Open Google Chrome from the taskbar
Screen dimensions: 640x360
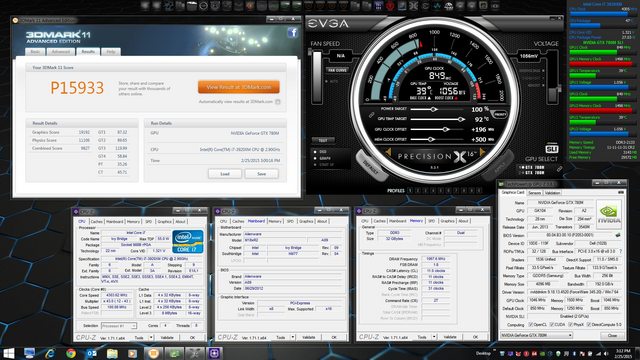pyautogui.click(x=71, y=353)
